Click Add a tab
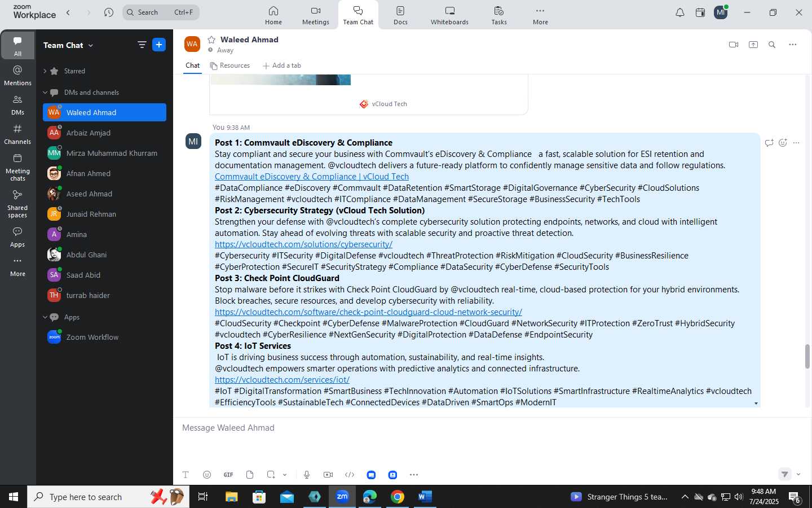Viewport: 812px width, 508px height. tap(282, 65)
